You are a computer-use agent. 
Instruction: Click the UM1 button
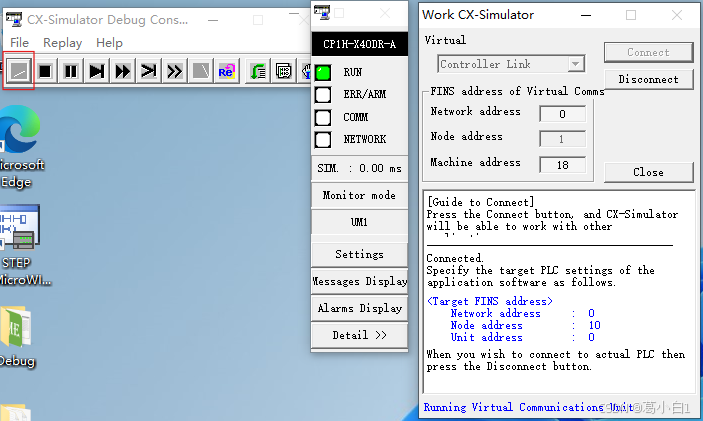pos(360,222)
